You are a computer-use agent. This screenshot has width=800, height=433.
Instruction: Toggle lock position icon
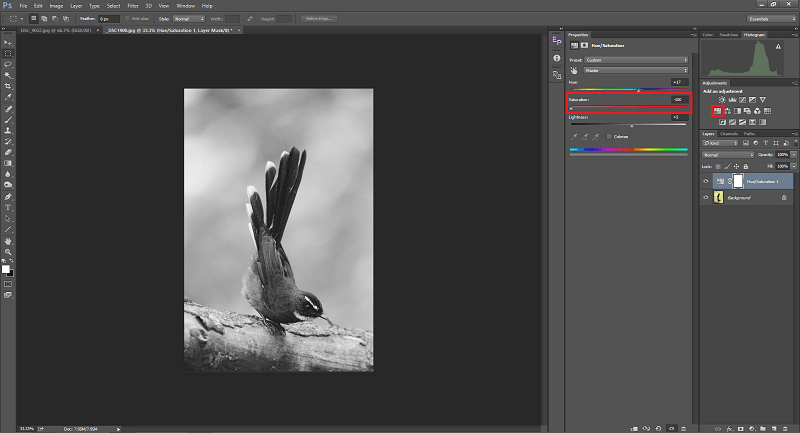pos(736,166)
